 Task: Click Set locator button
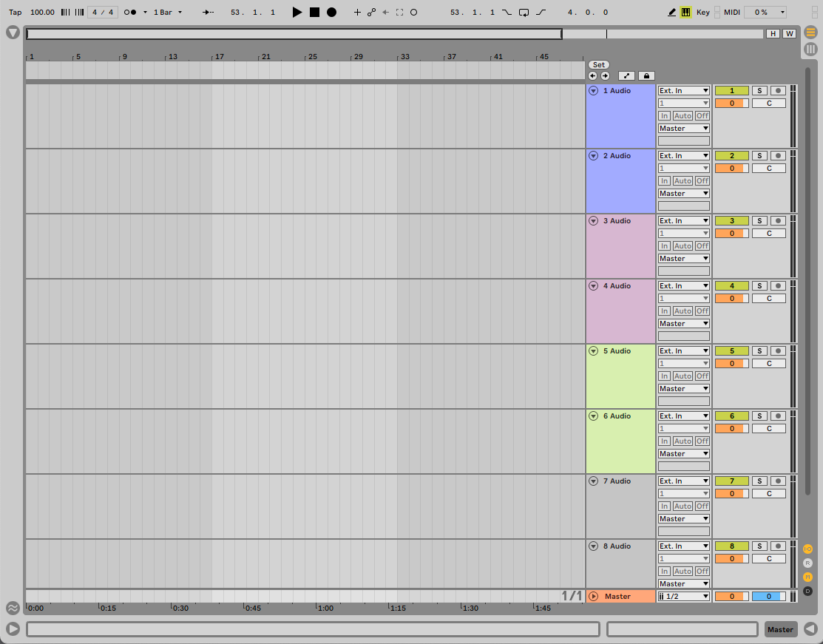[599, 64]
